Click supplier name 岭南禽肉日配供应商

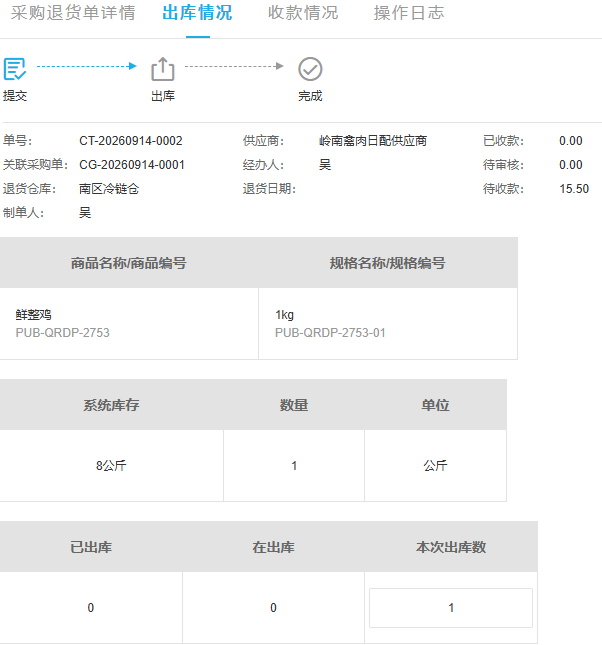(x=373, y=141)
